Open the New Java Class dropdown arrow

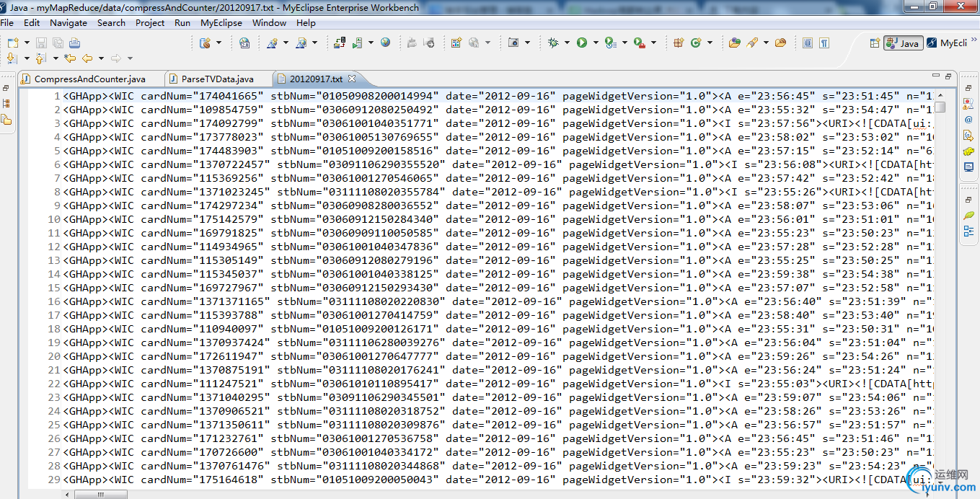[x=710, y=43]
